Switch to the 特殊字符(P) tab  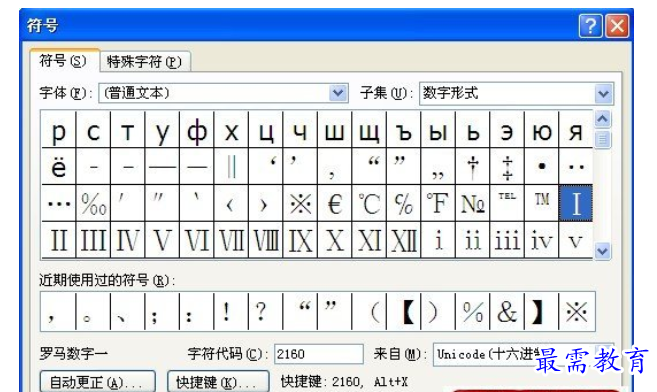coord(145,62)
